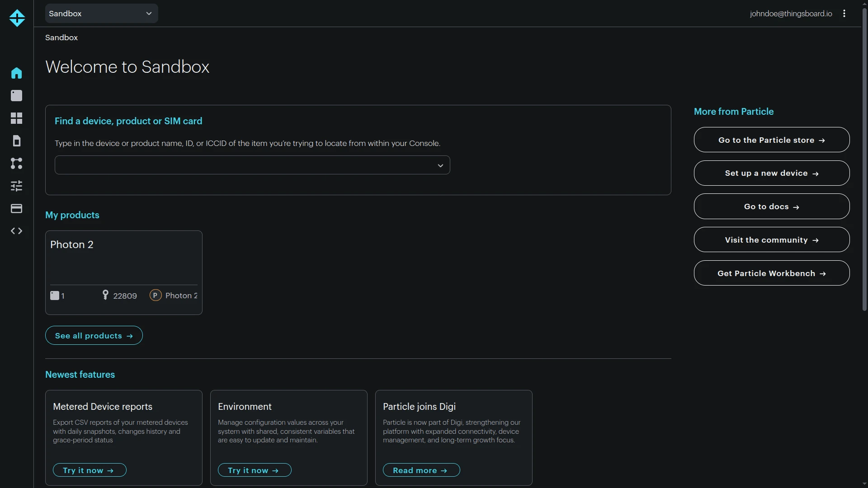
Task: Click the Metered Device reports heading
Action: click(x=103, y=407)
